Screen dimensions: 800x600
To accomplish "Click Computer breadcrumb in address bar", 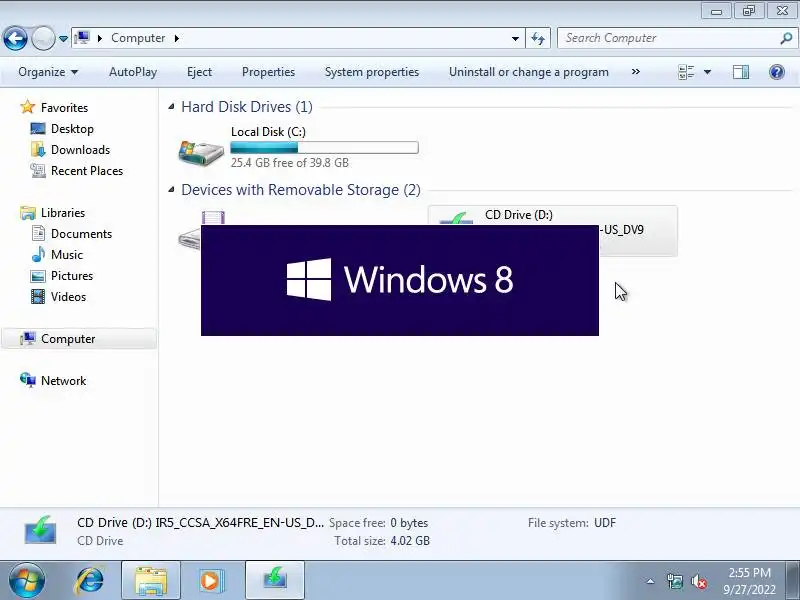I will click(x=138, y=38).
